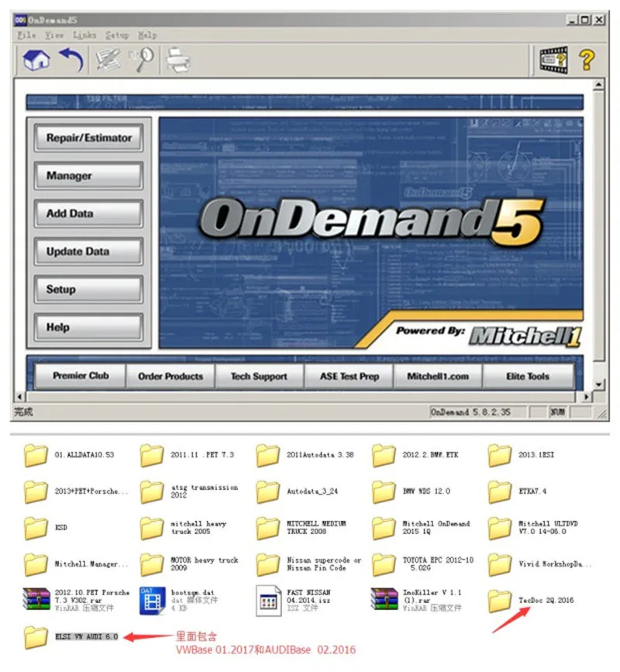The image size is (620, 672).
Task: Open the film strip video help icon
Action: click(553, 60)
